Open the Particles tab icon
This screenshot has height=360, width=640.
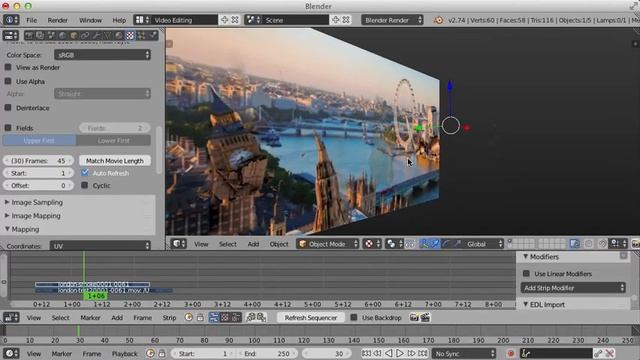tap(141, 36)
